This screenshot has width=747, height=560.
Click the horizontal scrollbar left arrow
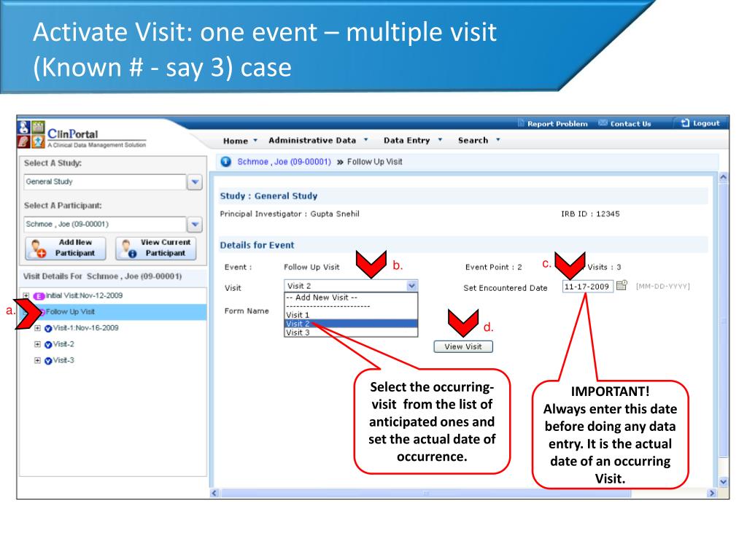214,494
